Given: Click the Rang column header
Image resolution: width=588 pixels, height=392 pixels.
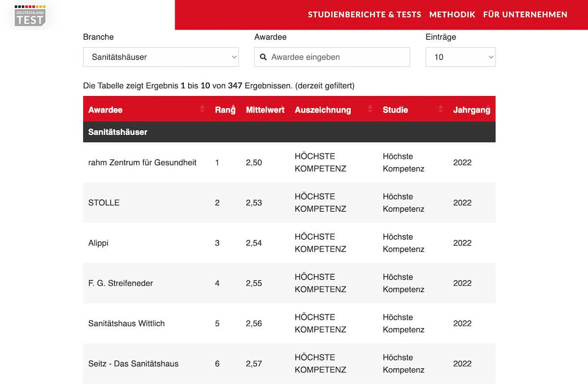Looking at the screenshot, I should point(225,110).
